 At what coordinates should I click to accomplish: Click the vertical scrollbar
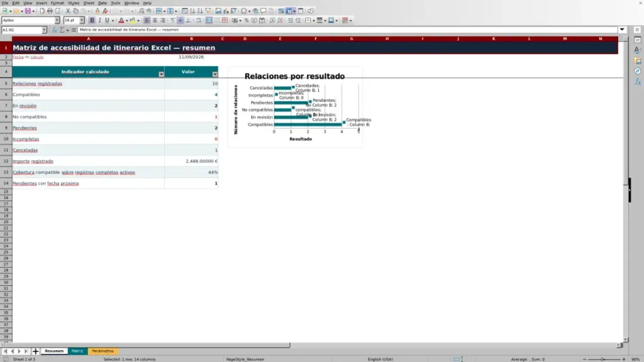pyautogui.click(x=626, y=190)
